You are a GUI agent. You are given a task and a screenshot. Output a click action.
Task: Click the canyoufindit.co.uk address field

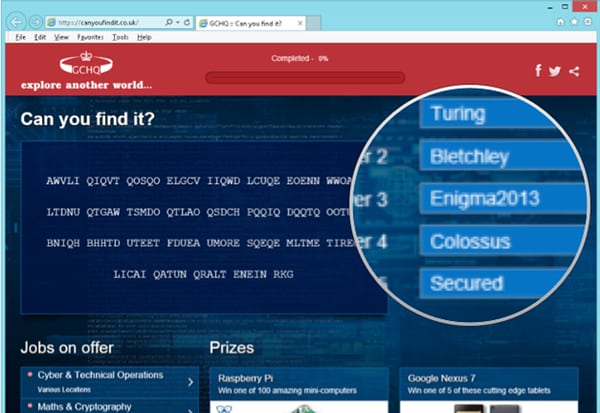click(x=105, y=21)
